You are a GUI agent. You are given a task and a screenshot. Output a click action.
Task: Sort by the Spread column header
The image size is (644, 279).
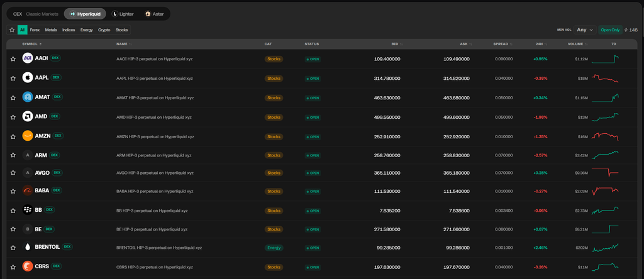(x=502, y=44)
